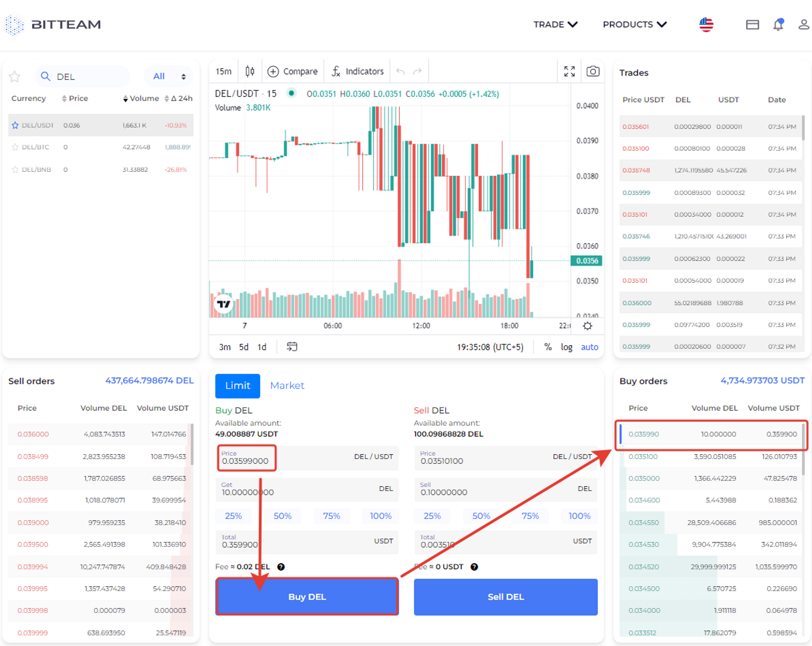Set sell amount to 50%
Screen dimensions: 812x646
pos(482,516)
